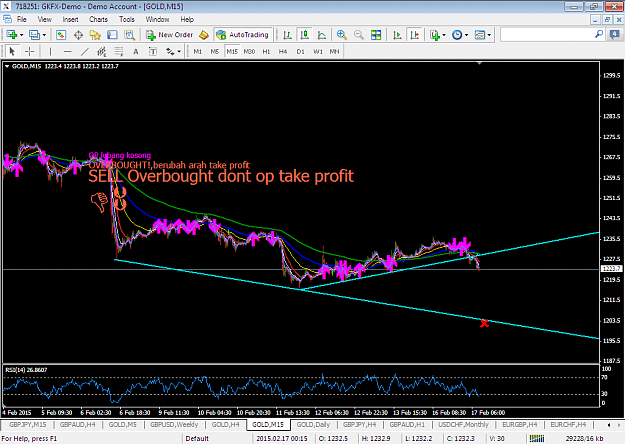Click the Profiles icon

click(x=35, y=35)
